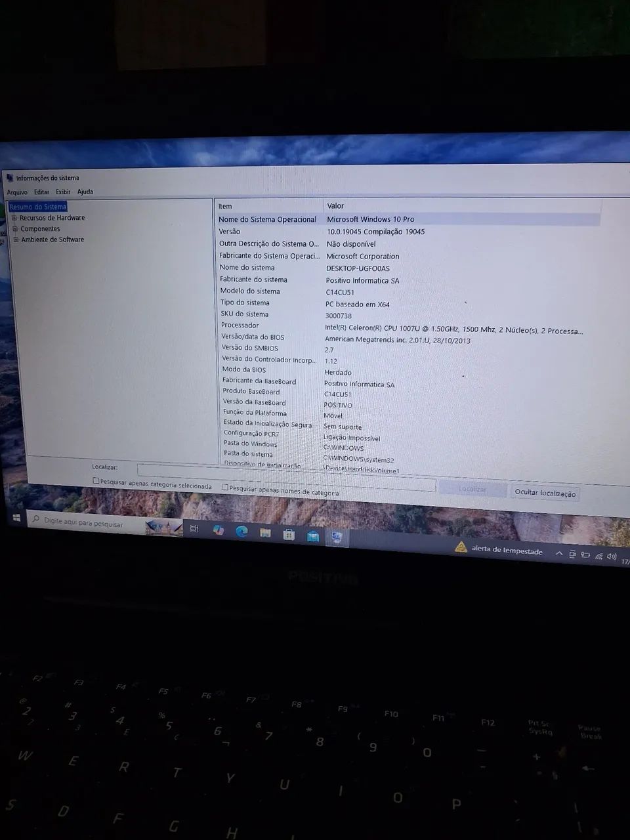Expand the Ambiente de Software node

coord(16,240)
